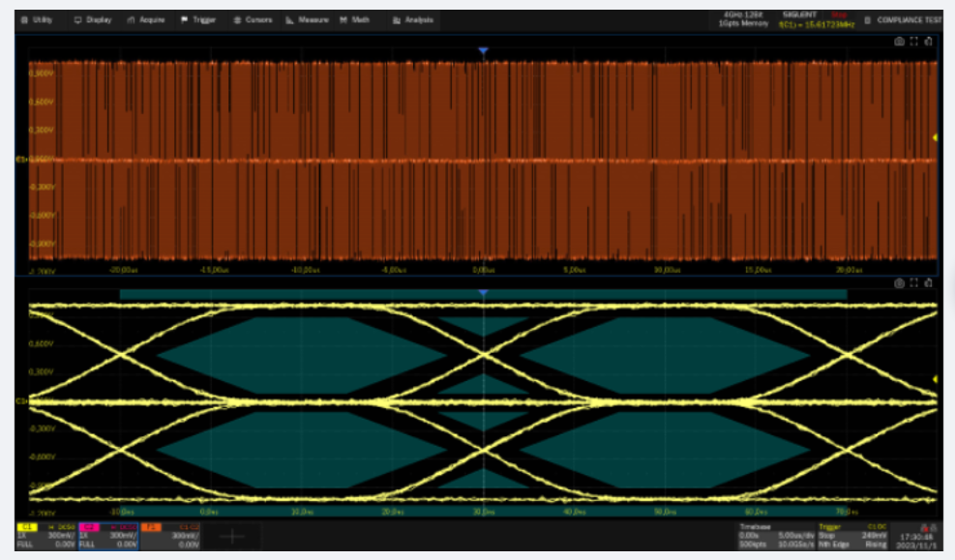Click the SIGLENT logo label
This screenshot has width=955, height=560.
(799, 15)
